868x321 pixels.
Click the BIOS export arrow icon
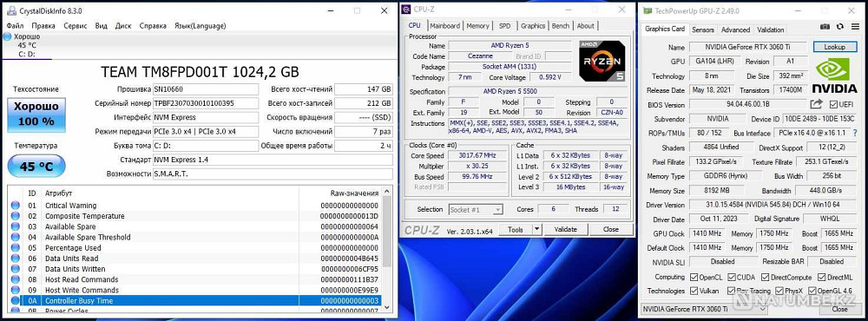[x=816, y=104]
